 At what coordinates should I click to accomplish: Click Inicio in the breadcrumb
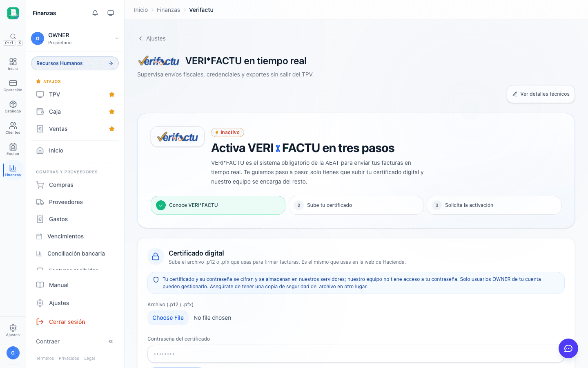141,10
